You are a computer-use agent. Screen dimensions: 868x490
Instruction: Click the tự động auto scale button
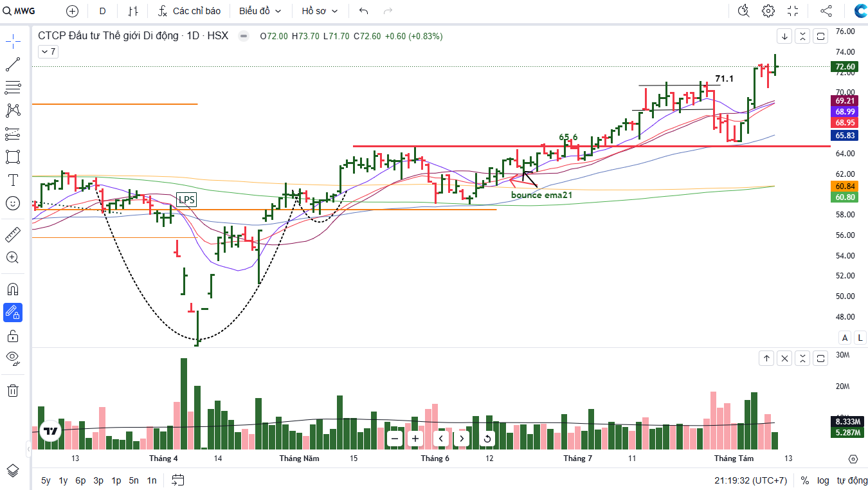[852, 480]
